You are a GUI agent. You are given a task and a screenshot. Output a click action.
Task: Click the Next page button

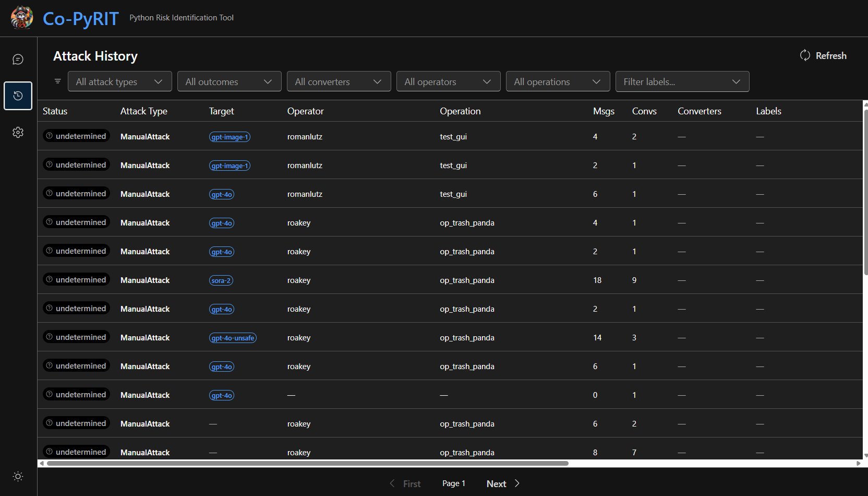[x=503, y=483]
